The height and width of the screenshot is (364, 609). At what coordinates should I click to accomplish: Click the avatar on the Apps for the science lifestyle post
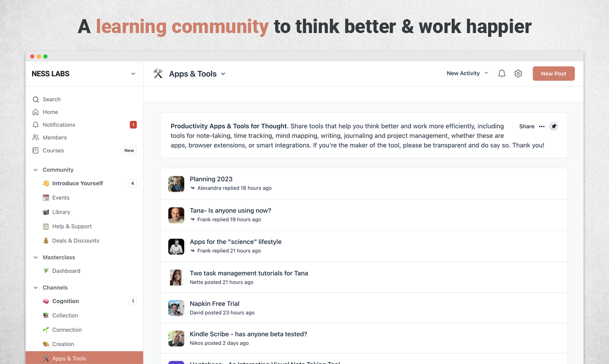176,247
